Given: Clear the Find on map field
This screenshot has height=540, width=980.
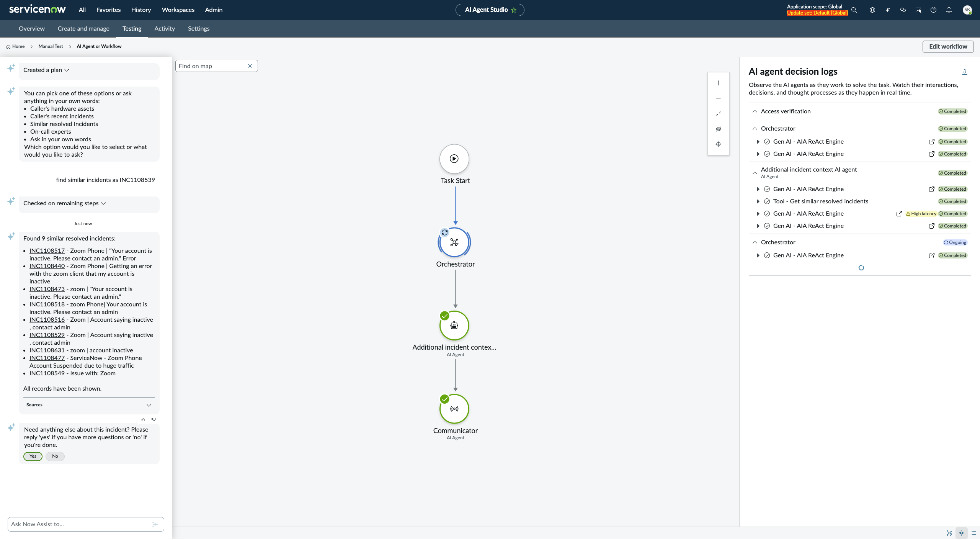Looking at the screenshot, I should pos(250,66).
